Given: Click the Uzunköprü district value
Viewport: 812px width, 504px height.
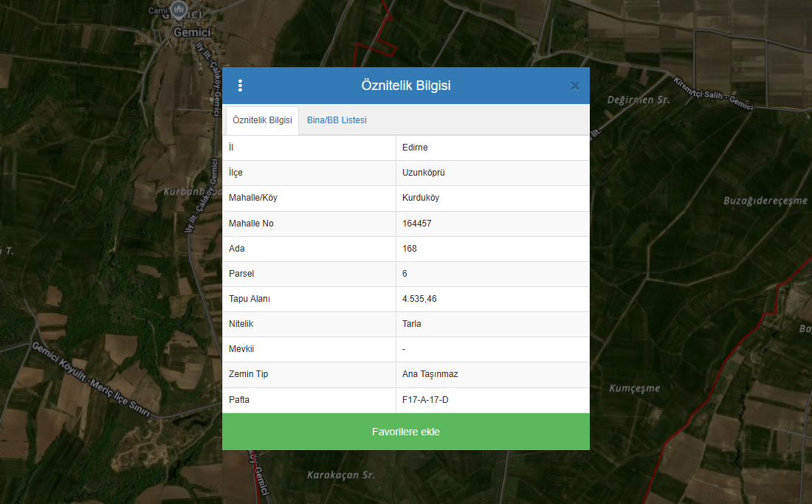Looking at the screenshot, I should [x=423, y=173].
